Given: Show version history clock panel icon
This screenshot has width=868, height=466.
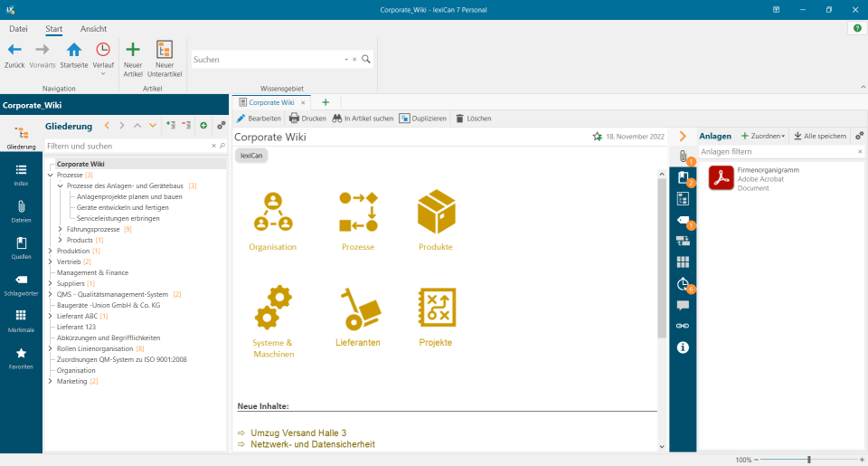Looking at the screenshot, I should (684, 284).
